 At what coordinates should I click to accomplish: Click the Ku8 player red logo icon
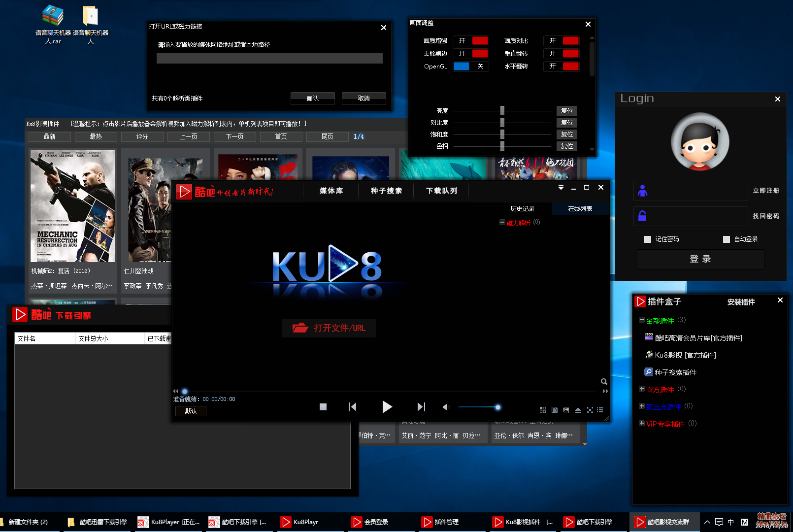click(184, 192)
